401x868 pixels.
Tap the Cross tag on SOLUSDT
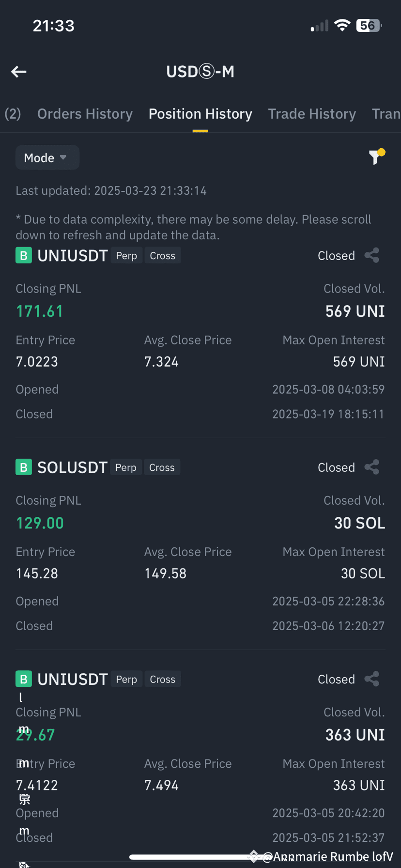click(x=162, y=467)
